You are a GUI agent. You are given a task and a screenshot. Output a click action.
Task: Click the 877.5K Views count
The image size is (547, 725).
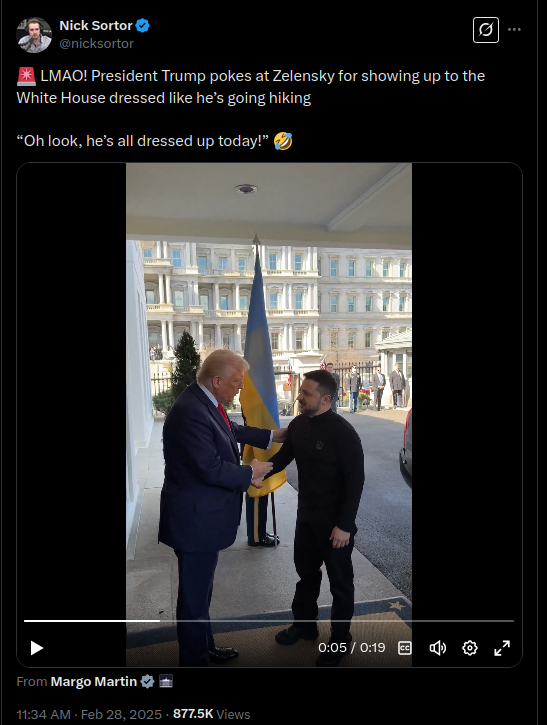point(211,714)
